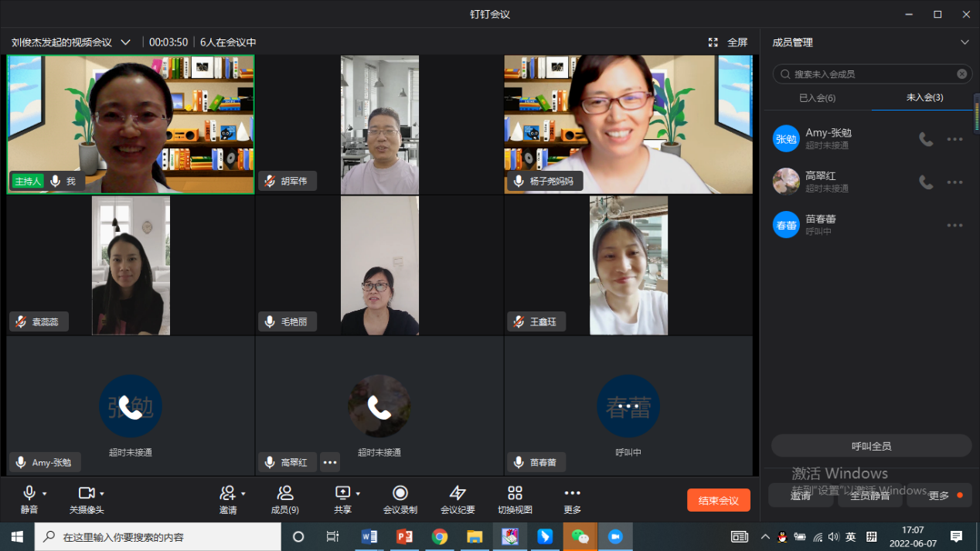
Task: Click the 高翠红 photo avatar in the member list
Action: (x=786, y=182)
